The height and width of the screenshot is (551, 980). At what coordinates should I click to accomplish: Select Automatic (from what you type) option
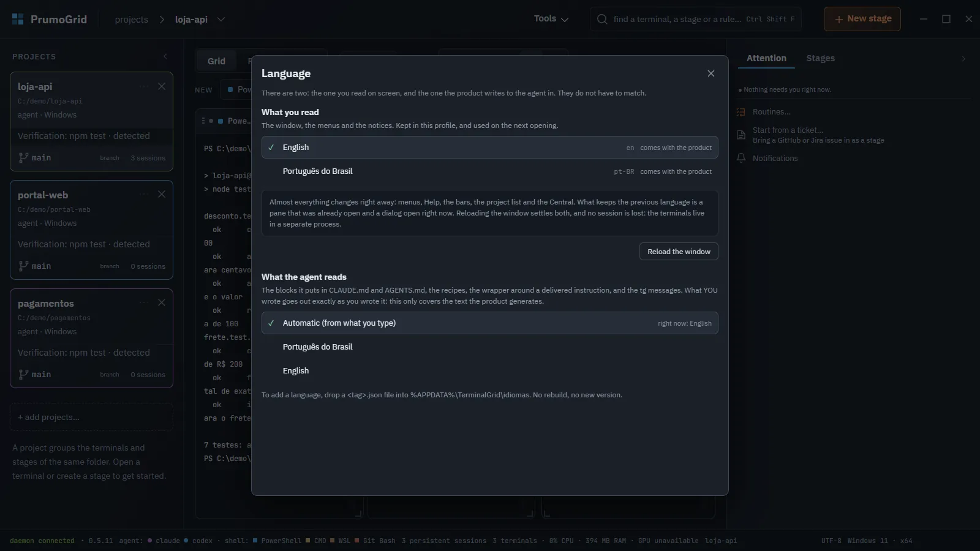pos(489,323)
